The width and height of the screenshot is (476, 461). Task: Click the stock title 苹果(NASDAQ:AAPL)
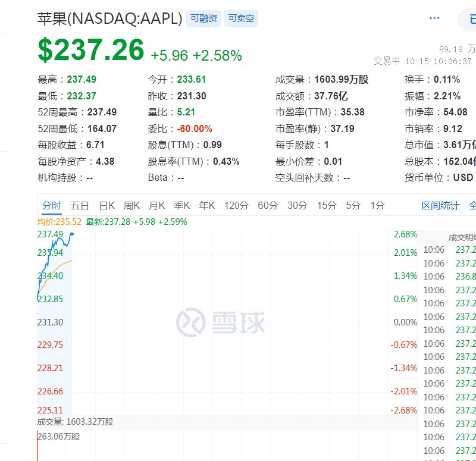[109, 18]
